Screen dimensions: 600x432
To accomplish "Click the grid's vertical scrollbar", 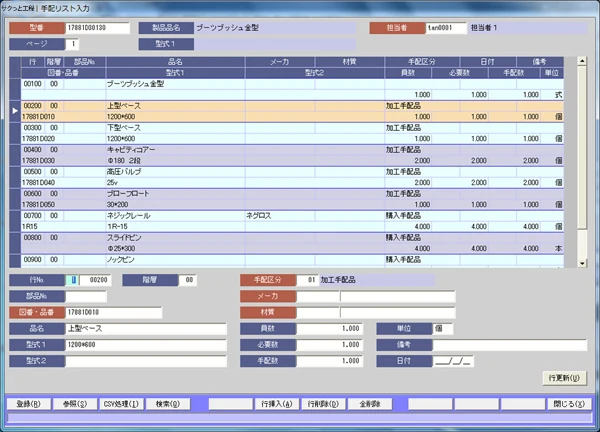I will [582, 160].
